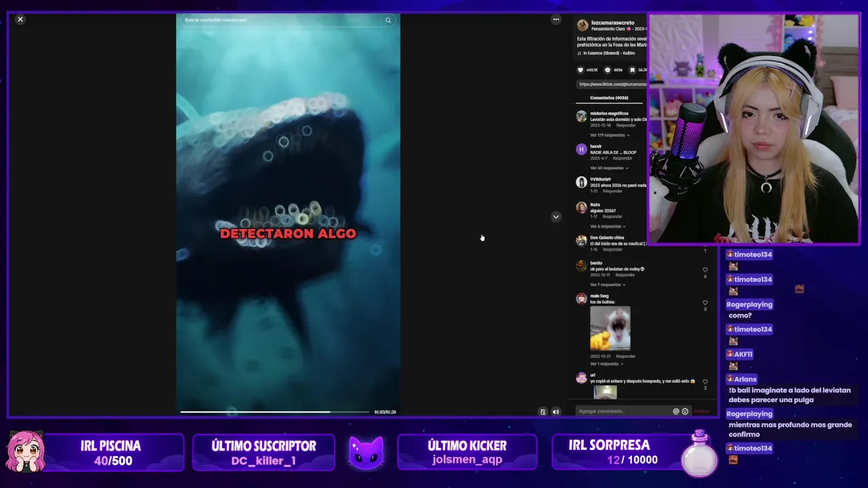The height and width of the screenshot is (488, 868).
Task: Insert a mention with the @ icon
Action: click(x=675, y=411)
